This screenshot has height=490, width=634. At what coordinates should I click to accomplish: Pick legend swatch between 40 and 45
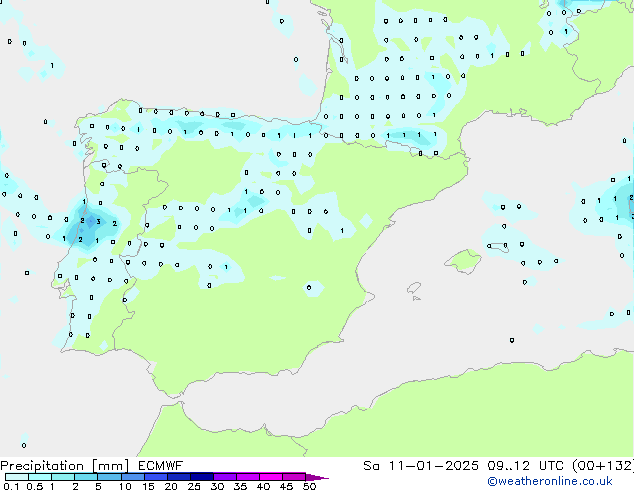tap(270, 477)
